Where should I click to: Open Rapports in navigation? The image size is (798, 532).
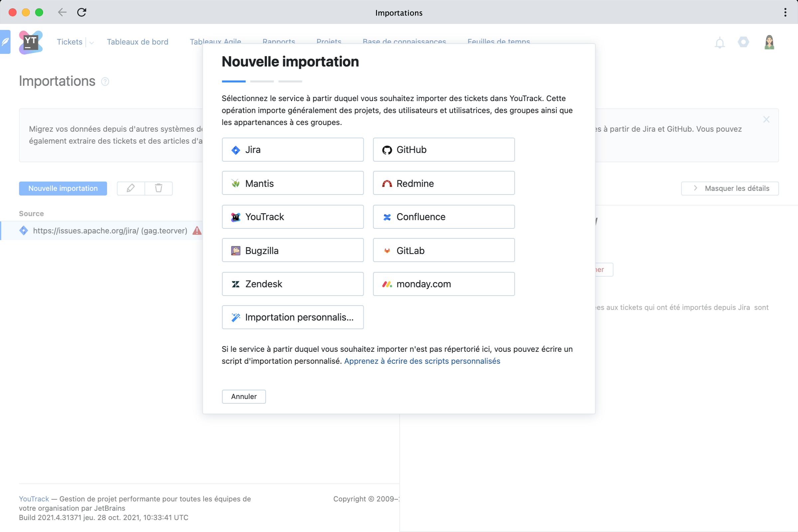pos(279,41)
